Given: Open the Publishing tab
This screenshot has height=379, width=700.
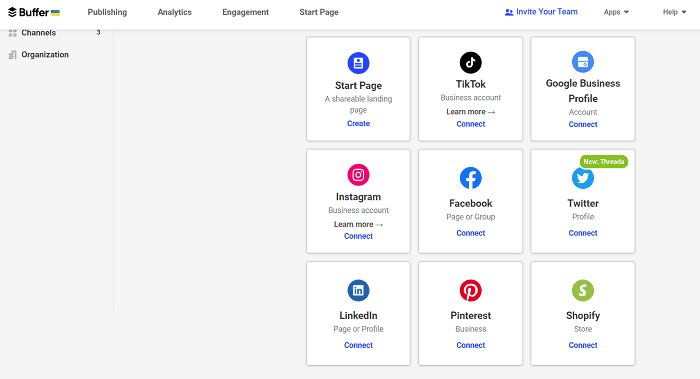Looking at the screenshot, I should (x=107, y=12).
